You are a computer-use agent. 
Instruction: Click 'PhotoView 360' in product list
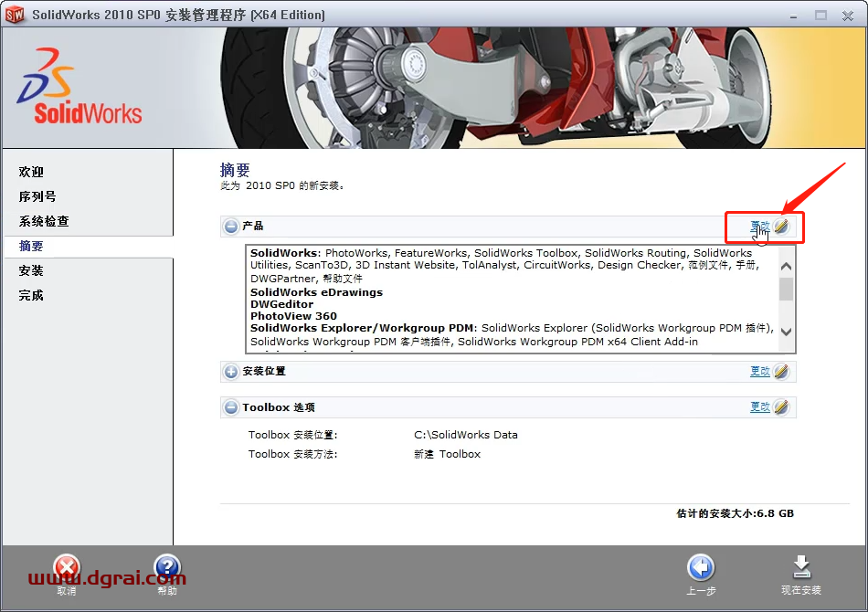click(293, 316)
